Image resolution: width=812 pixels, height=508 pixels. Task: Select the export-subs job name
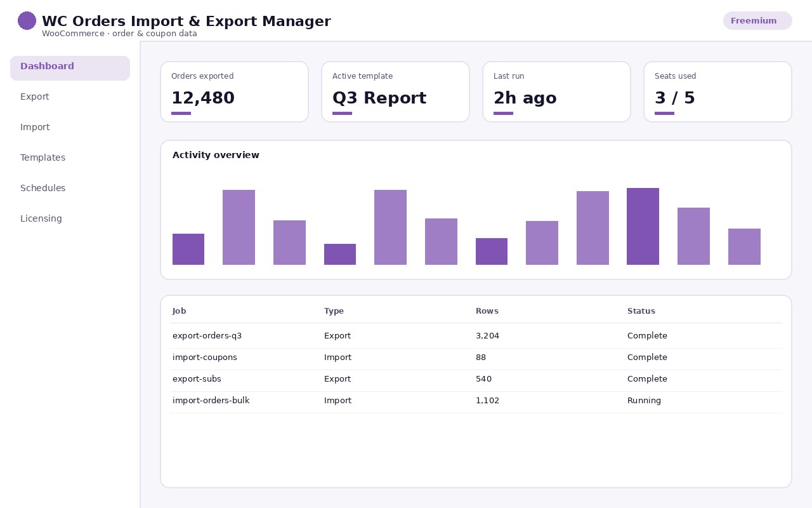197,379
